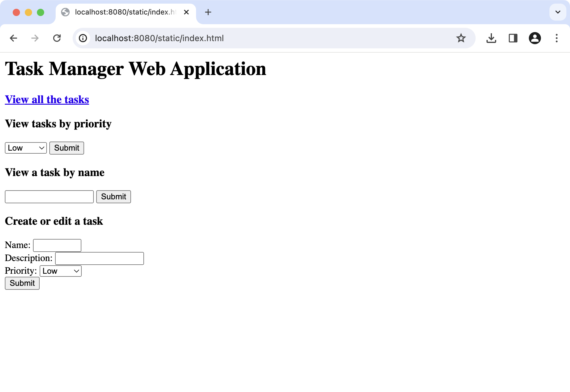Click the forward navigation arrow
The image size is (570, 392).
[x=35, y=38]
